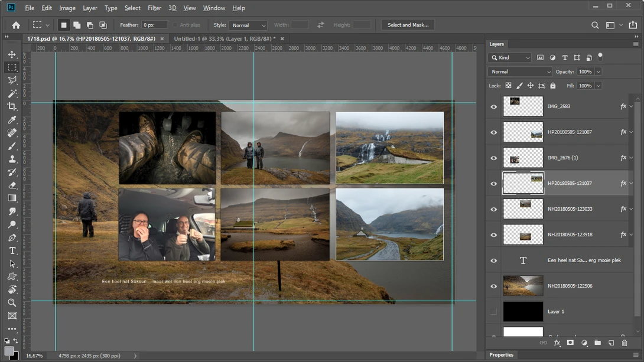Screen dimensions: 644x362
Task: Show the hidden Layer 1
Action: (x=494, y=312)
